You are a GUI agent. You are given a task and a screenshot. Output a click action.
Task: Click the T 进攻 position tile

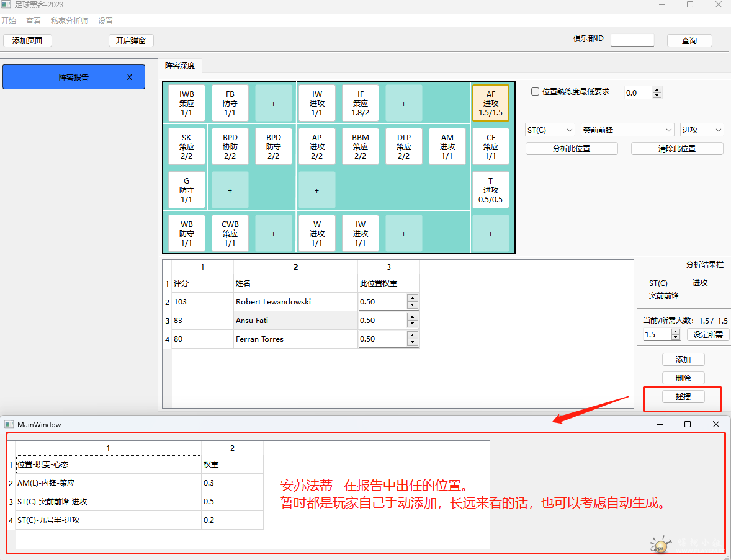(x=490, y=190)
